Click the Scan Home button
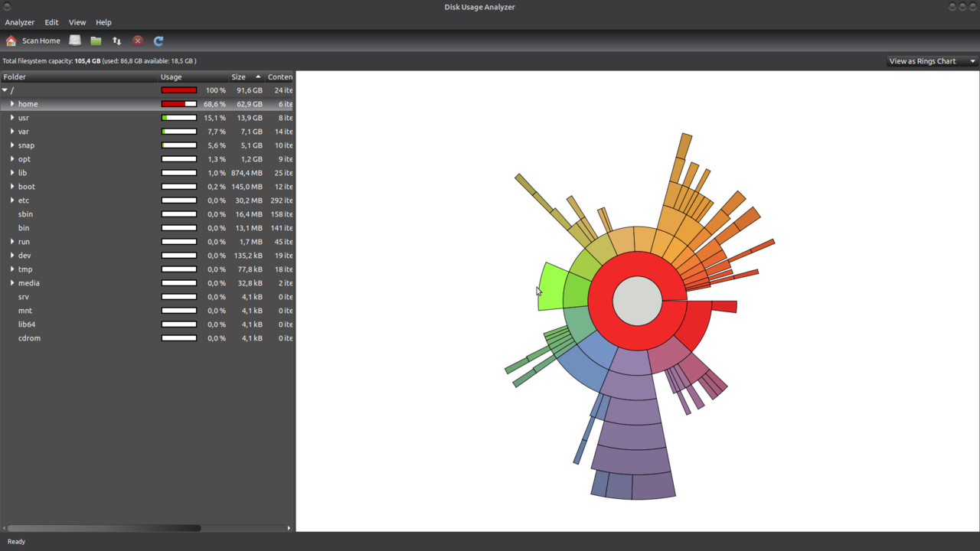Viewport: 980px width, 551px height. coord(33,41)
